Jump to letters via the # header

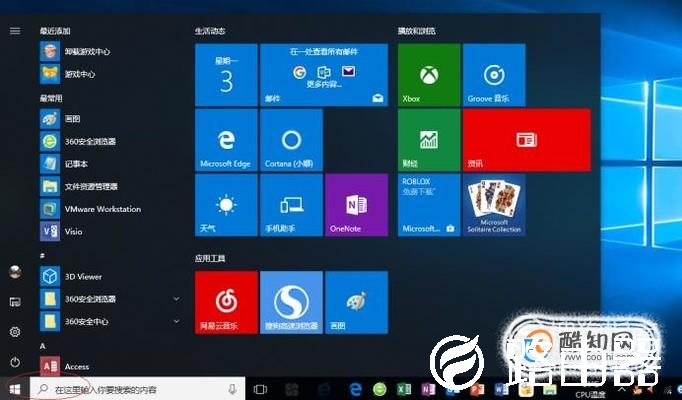43,256
